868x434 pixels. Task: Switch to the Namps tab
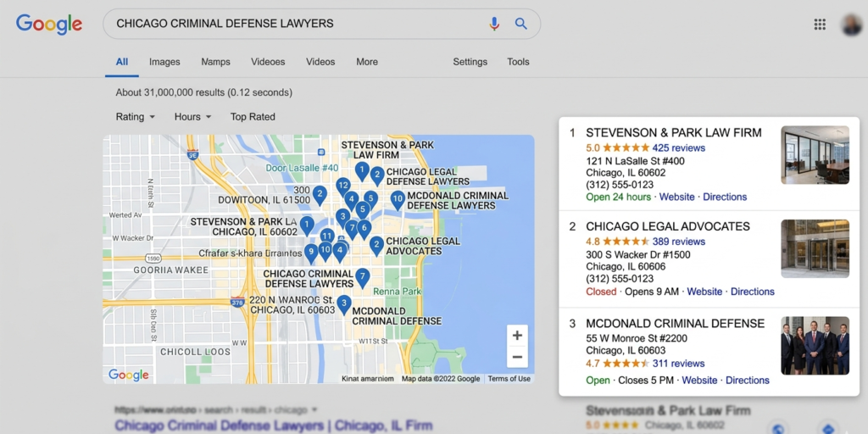pyautogui.click(x=215, y=62)
